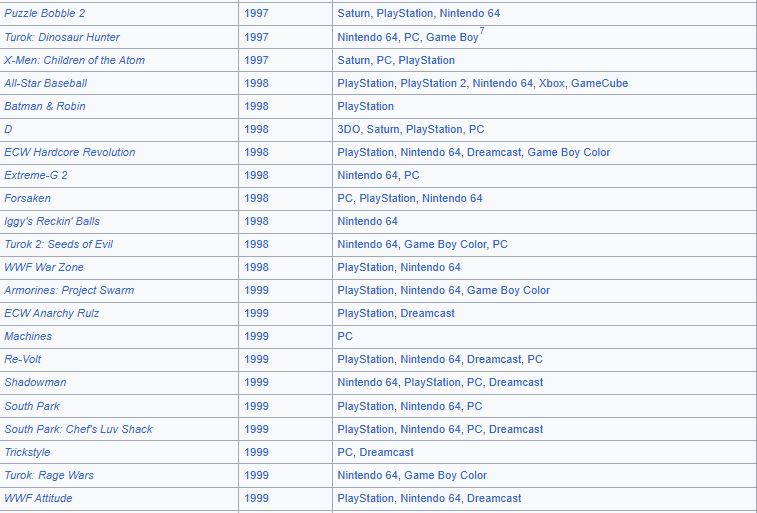
Task: Follow the GameCube platform link
Action: 600,83
